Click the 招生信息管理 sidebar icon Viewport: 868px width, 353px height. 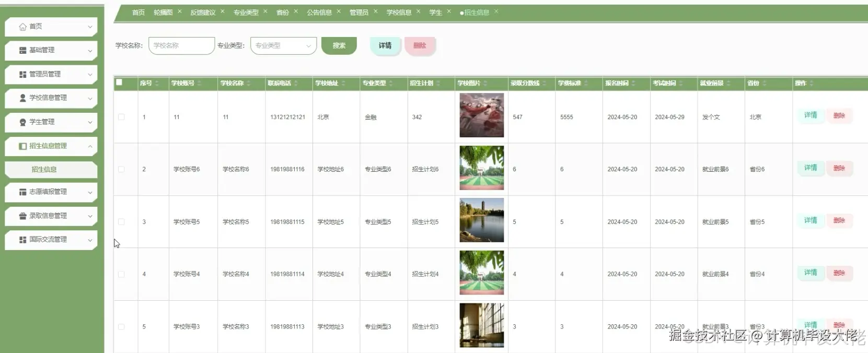[22, 146]
